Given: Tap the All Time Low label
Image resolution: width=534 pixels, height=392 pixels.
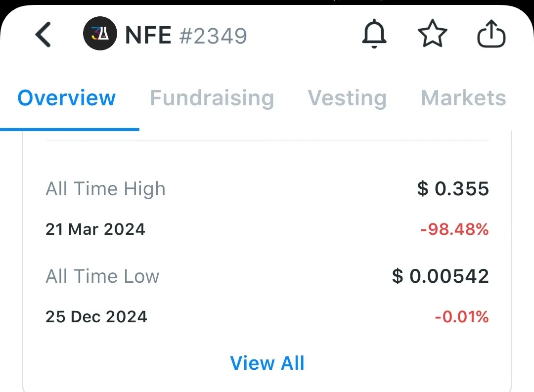Looking at the screenshot, I should point(102,276).
